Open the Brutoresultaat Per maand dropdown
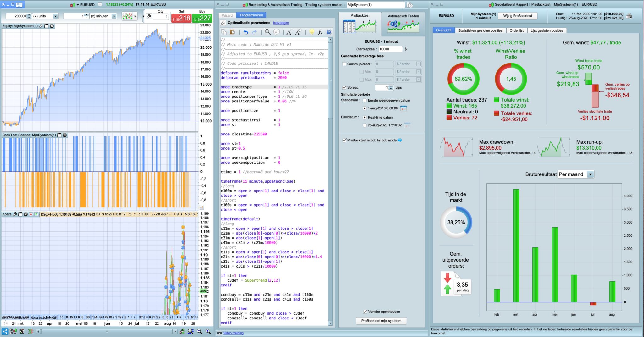The width and height of the screenshot is (644, 337). point(590,174)
